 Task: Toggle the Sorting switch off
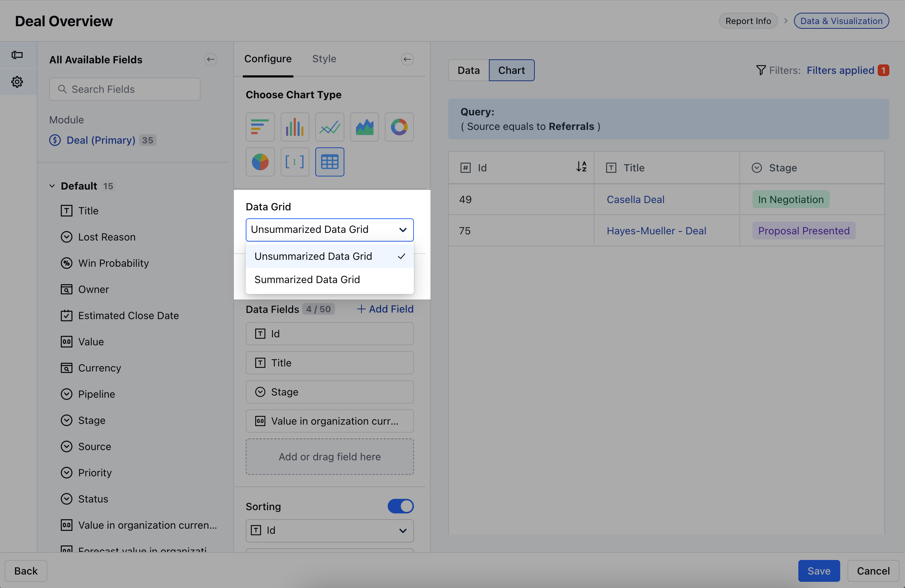[x=401, y=506]
